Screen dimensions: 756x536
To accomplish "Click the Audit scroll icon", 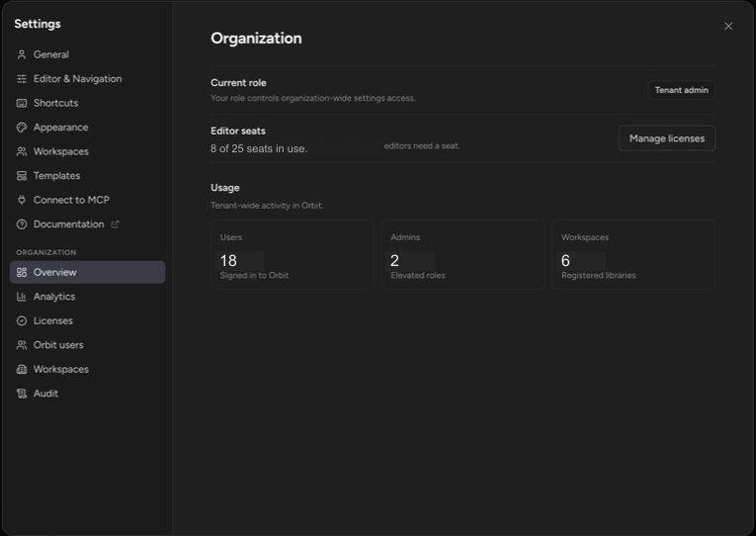I will click(21, 394).
